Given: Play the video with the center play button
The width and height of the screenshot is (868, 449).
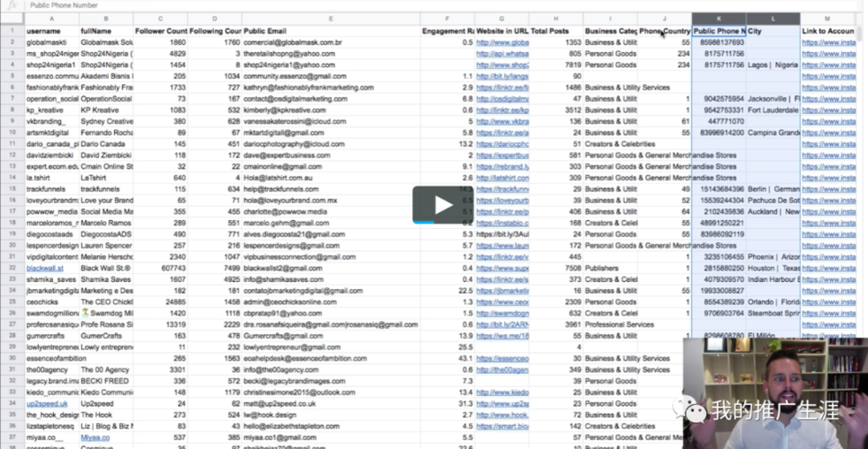Looking at the screenshot, I should [441, 205].
